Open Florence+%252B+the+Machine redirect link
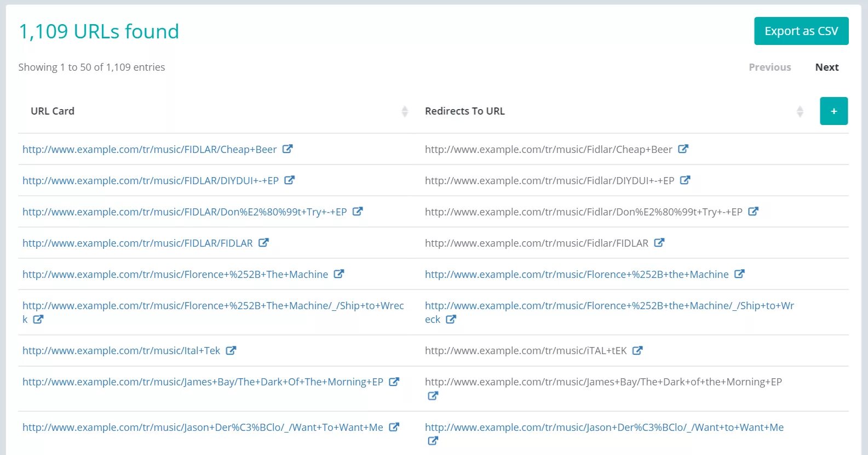Image resolution: width=868 pixels, height=455 pixels. click(x=577, y=275)
